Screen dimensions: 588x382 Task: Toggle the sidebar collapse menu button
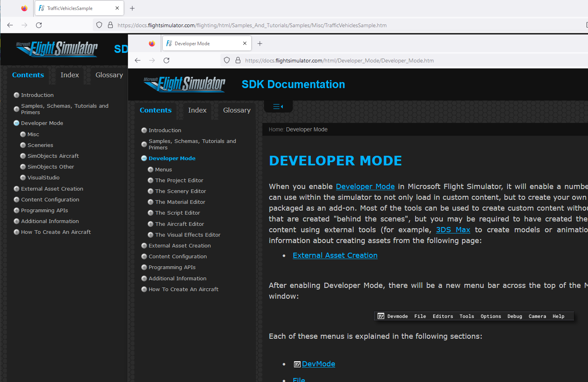click(x=278, y=107)
